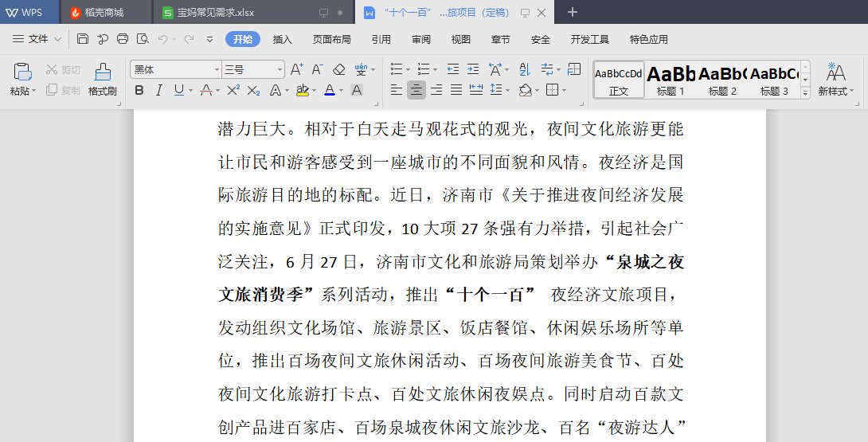Click the line spacing icon
Viewport: 868px width, 442px height.
tap(496, 90)
